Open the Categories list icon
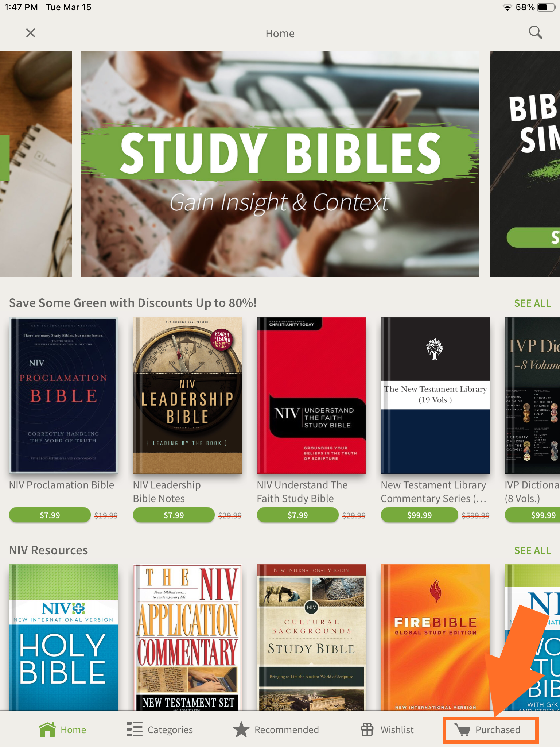 tap(134, 729)
